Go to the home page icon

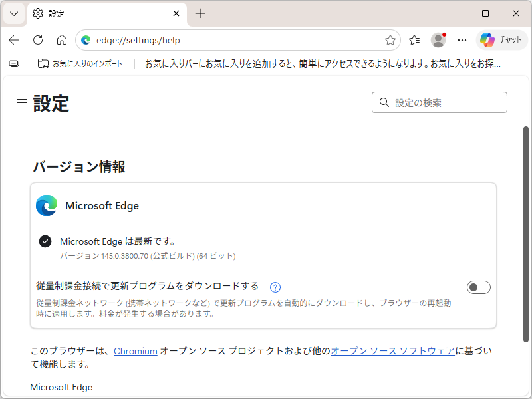pyautogui.click(x=62, y=40)
